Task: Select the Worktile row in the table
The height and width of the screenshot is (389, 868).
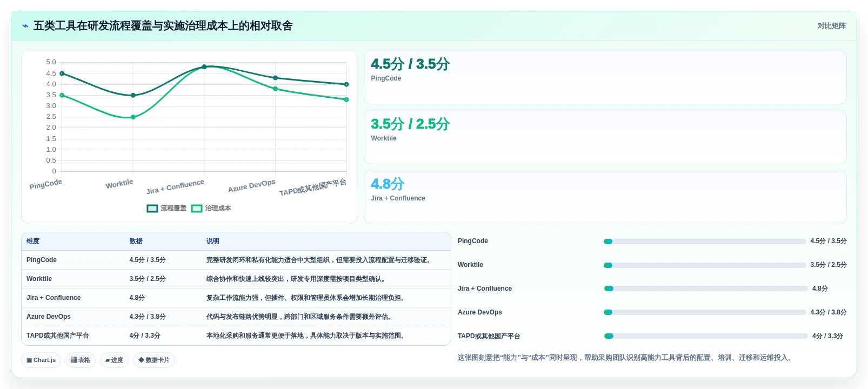Action: pyautogui.click(x=236, y=279)
